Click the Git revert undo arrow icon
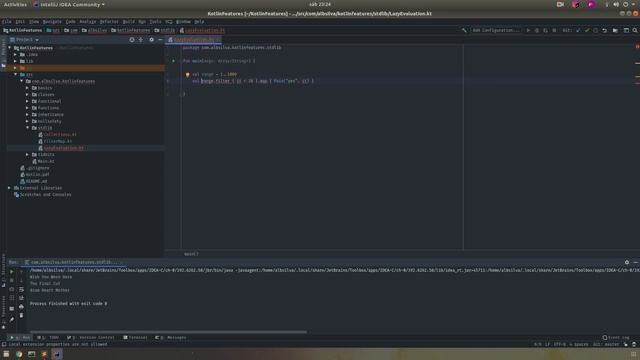This screenshot has width=640, height=360. pos(604,30)
